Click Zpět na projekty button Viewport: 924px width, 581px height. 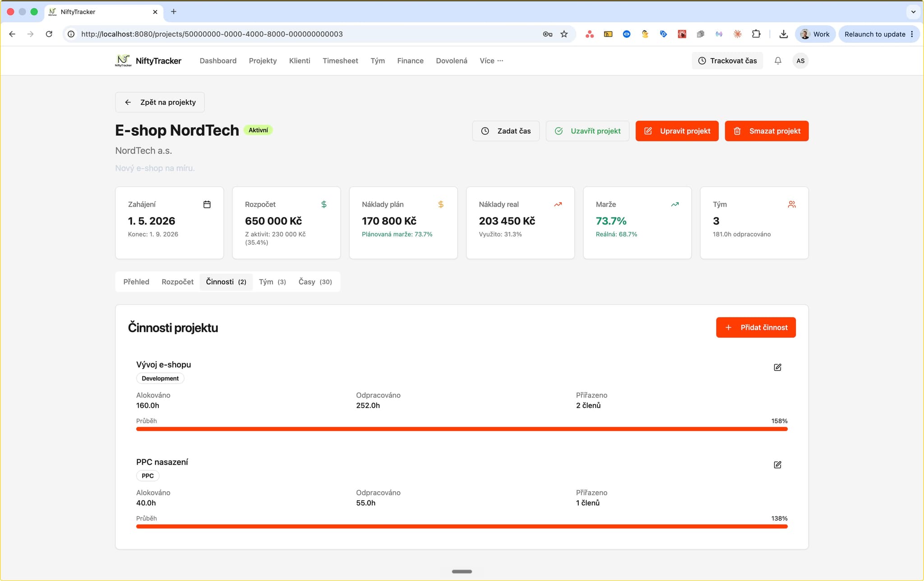(160, 102)
